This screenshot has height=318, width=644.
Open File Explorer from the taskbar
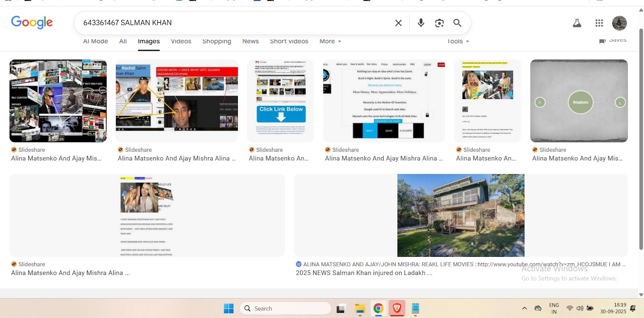tap(359, 308)
